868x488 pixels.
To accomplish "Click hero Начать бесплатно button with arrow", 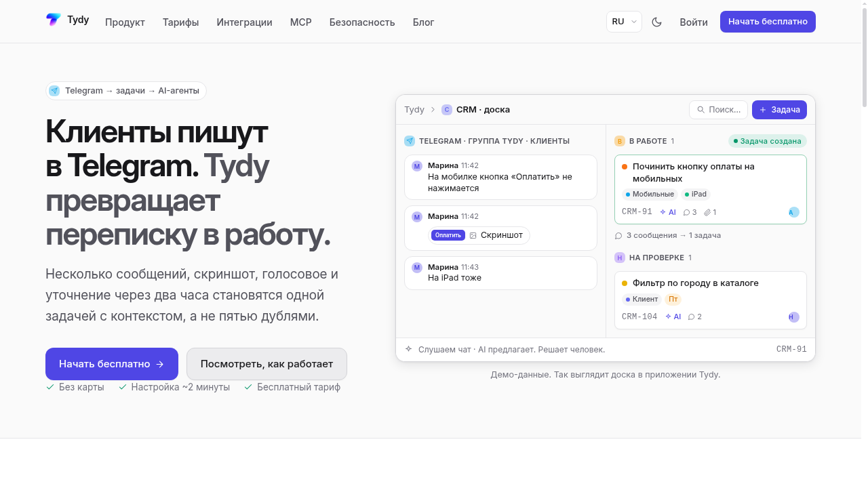I will [x=112, y=364].
